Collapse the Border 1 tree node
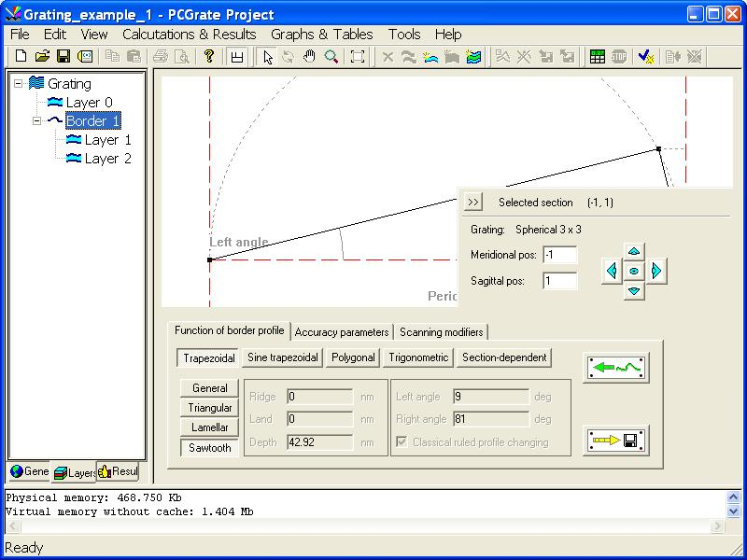 [x=37, y=120]
